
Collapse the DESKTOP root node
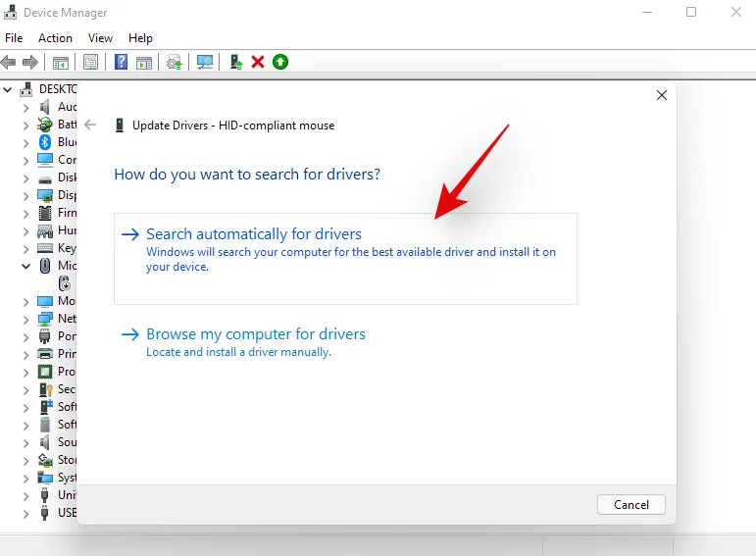(x=8, y=89)
